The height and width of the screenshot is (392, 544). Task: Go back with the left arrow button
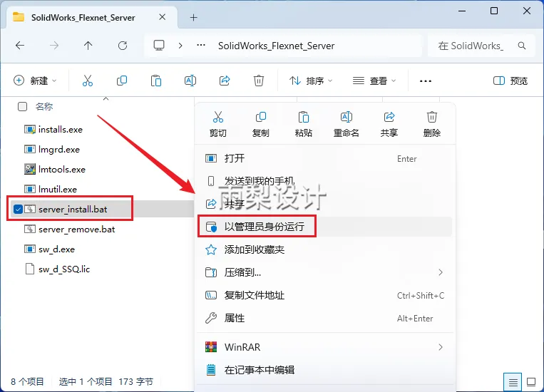click(x=20, y=46)
